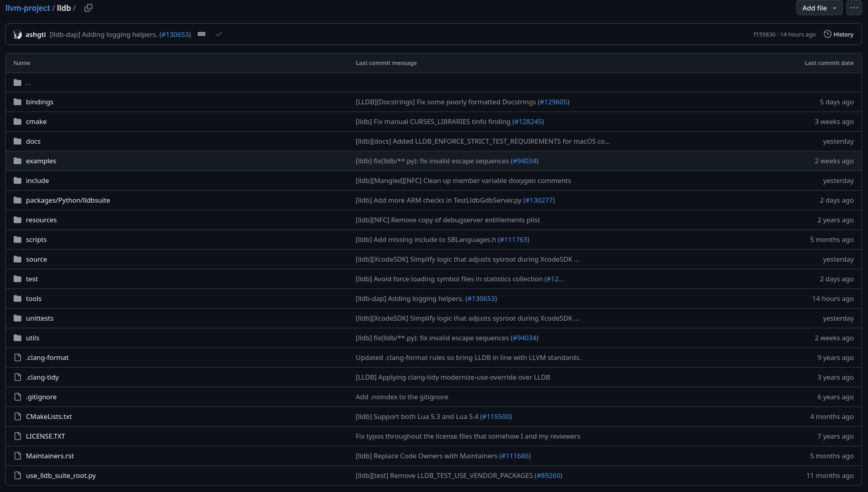Screen dimensions: 868x492
Task: Open pull request #130653 link in header
Action: (175, 35)
